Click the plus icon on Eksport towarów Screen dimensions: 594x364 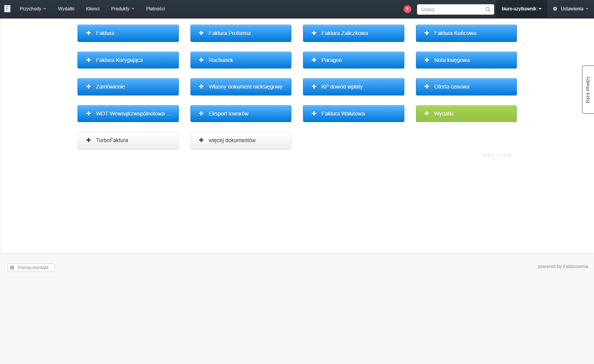click(x=201, y=114)
